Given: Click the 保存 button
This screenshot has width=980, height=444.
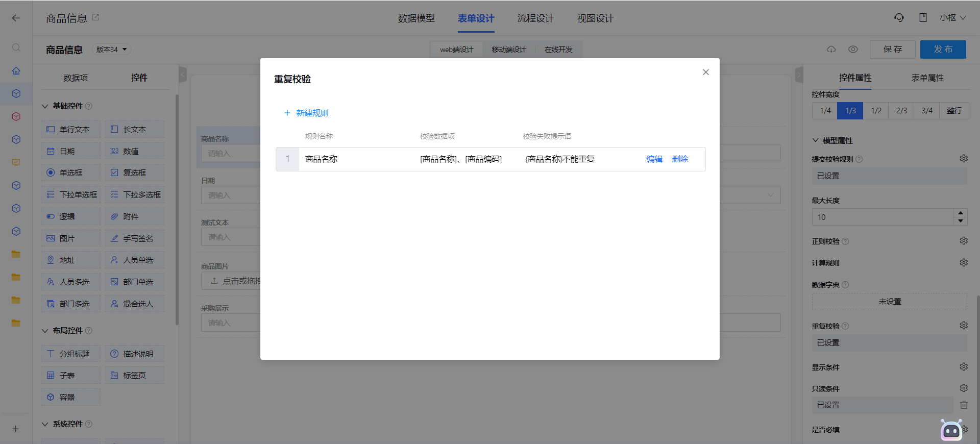Looking at the screenshot, I should pos(893,50).
